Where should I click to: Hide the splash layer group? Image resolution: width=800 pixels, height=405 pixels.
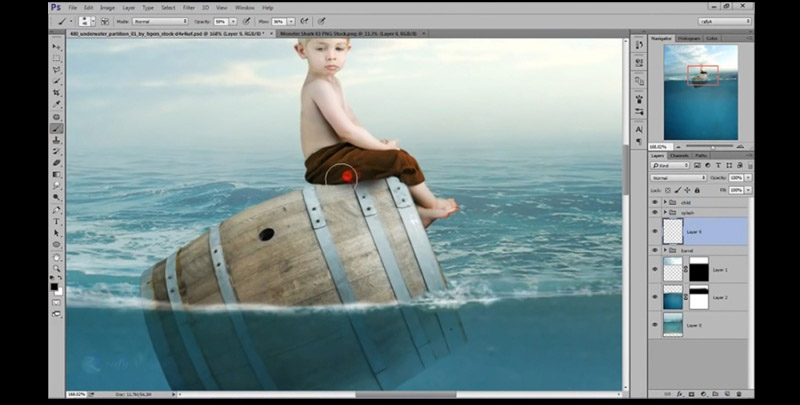pyautogui.click(x=655, y=212)
